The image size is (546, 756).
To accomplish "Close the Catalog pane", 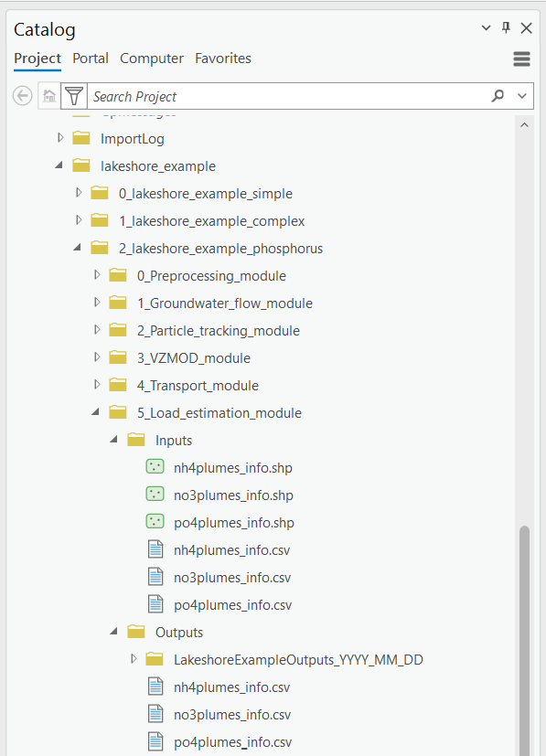I will (526, 28).
